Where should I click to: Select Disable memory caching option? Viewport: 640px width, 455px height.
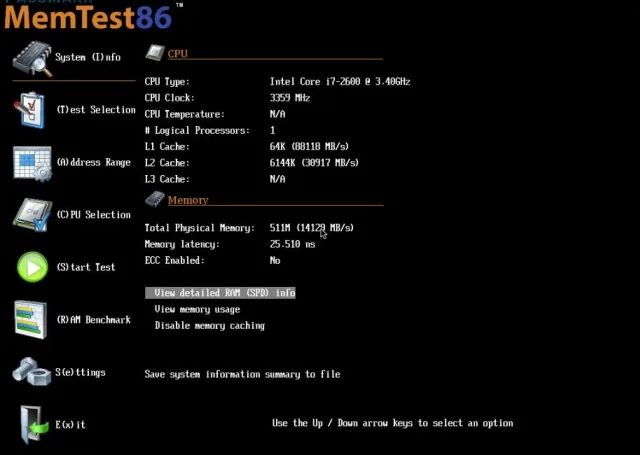point(210,326)
